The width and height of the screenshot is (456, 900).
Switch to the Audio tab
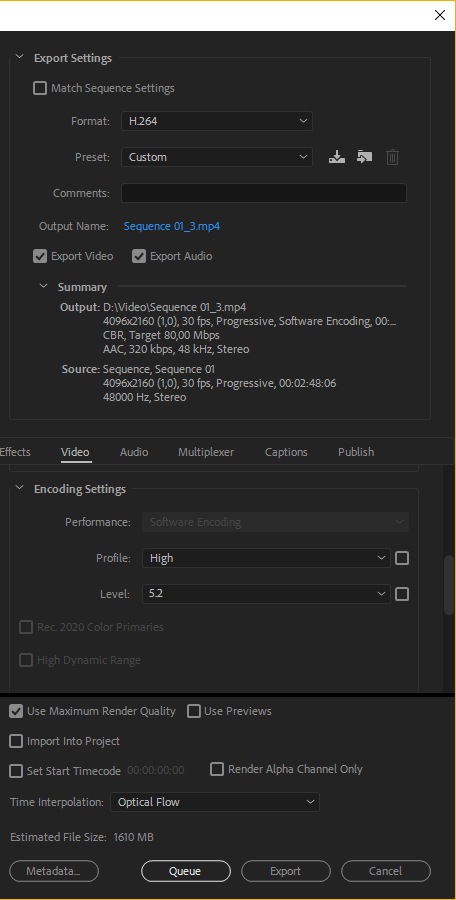pyautogui.click(x=134, y=452)
